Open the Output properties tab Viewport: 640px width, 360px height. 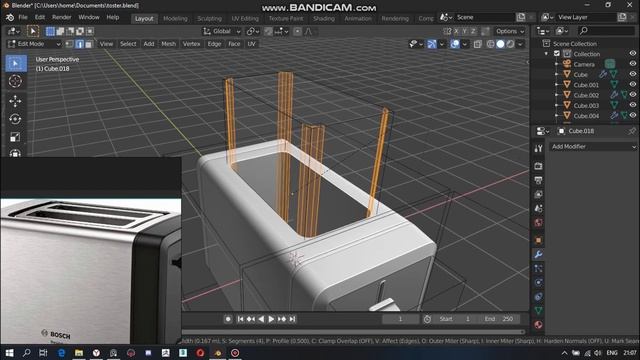click(538, 180)
